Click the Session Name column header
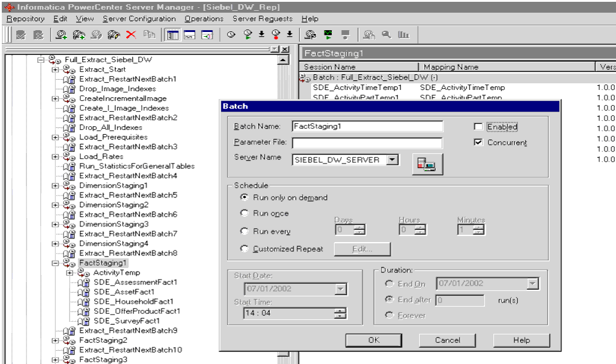 click(x=359, y=67)
